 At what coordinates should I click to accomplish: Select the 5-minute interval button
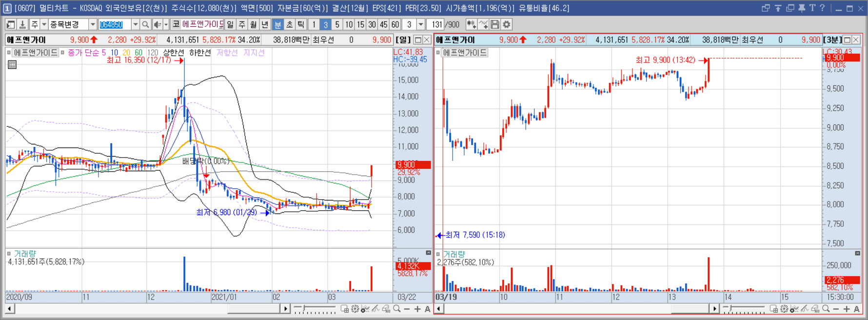pyautogui.click(x=337, y=24)
